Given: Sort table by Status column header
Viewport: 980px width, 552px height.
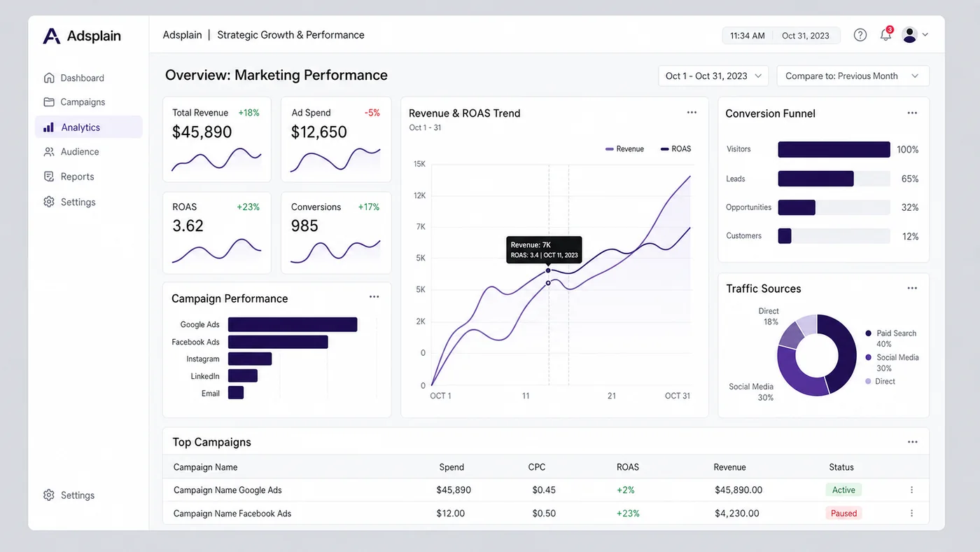Looking at the screenshot, I should (841, 467).
